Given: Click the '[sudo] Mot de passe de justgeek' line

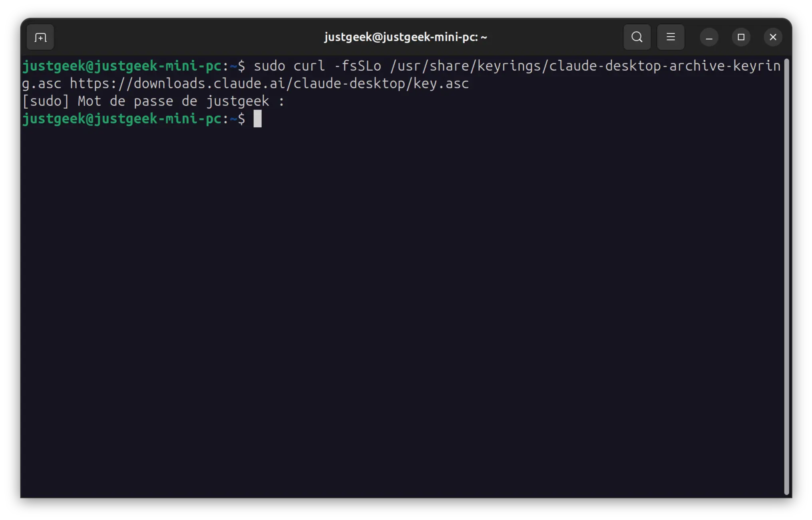Looking at the screenshot, I should point(153,101).
